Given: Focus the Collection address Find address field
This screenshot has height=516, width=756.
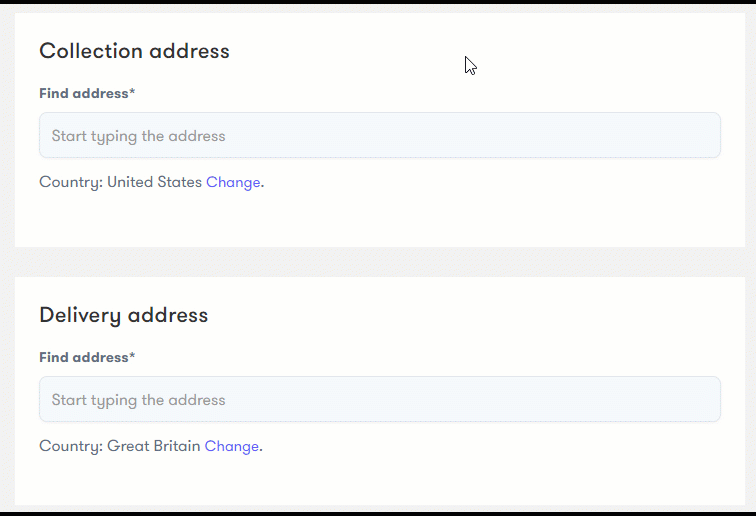Looking at the screenshot, I should click(380, 135).
